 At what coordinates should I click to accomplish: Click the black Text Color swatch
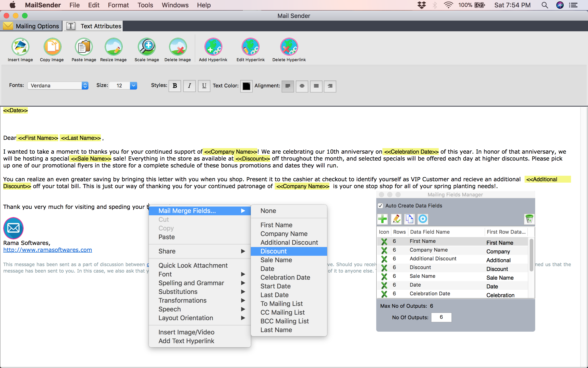point(246,86)
